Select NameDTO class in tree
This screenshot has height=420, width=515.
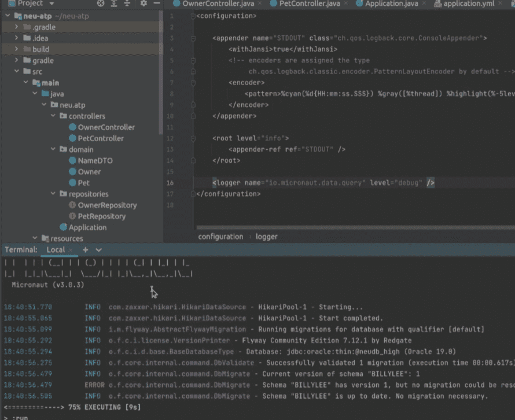click(95, 161)
